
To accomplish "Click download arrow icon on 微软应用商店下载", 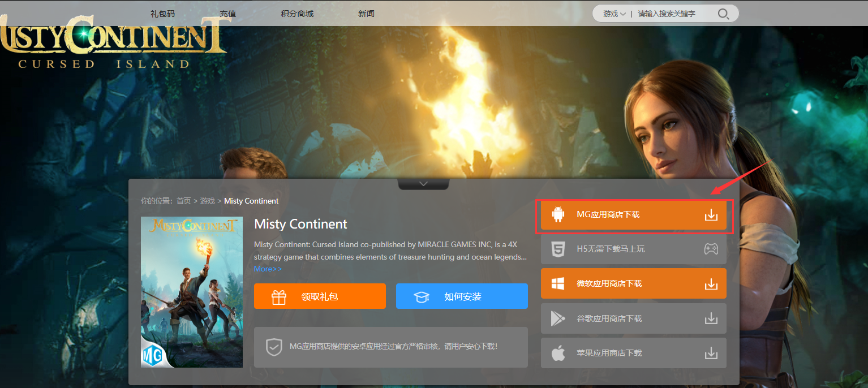I will click(x=711, y=284).
